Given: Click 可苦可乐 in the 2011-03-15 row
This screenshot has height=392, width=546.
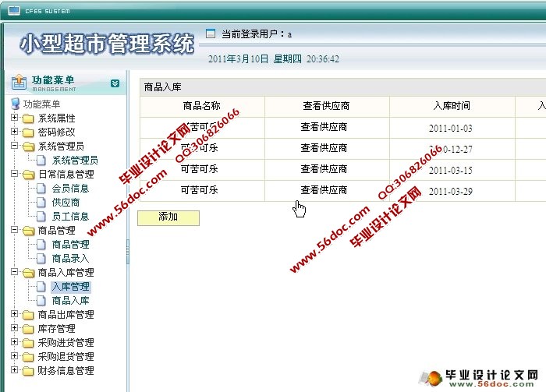Looking at the screenshot, I should (199, 169).
